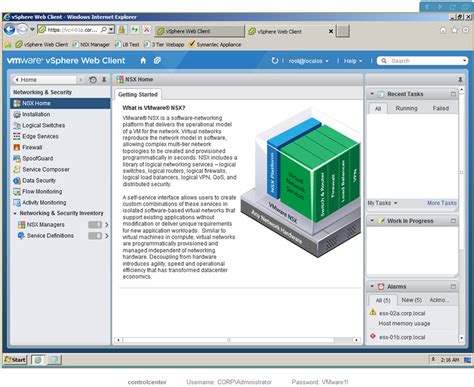Image resolution: width=474 pixels, height=387 pixels.
Task: Collapse the Recent Tasks panel
Action: (x=372, y=94)
